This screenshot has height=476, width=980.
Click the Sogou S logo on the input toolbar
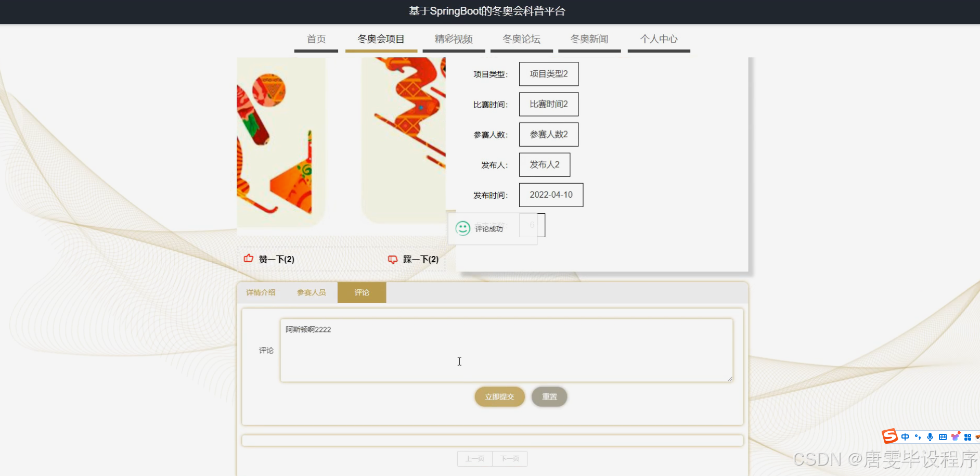(889, 436)
